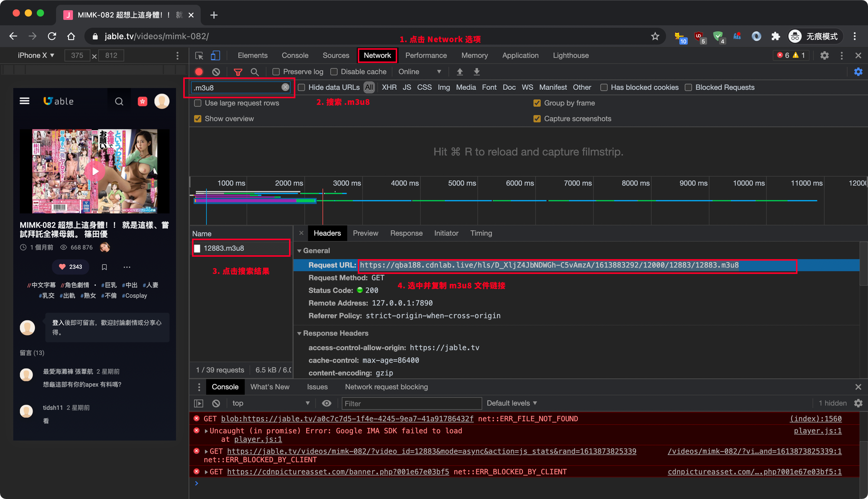Screen dimensions: 868x499
Task: Open the Network request blocking drawer tab
Action: click(386, 387)
